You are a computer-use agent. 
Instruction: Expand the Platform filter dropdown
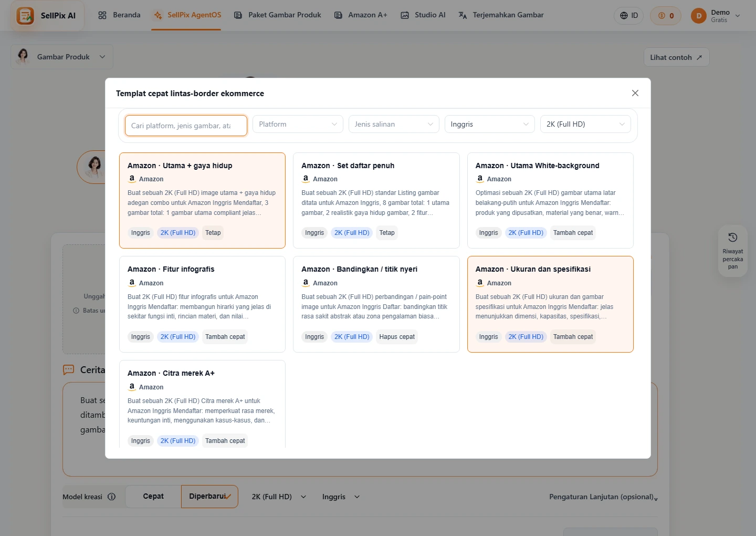pyautogui.click(x=298, y=124)
